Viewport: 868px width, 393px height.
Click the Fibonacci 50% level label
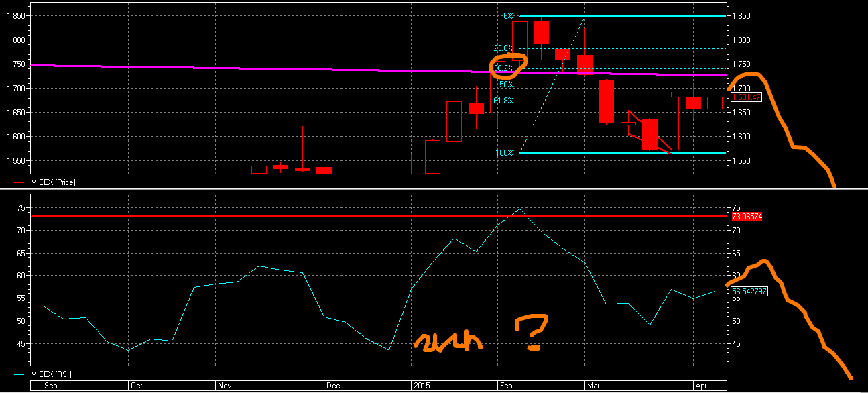click(x=506, y=85)
